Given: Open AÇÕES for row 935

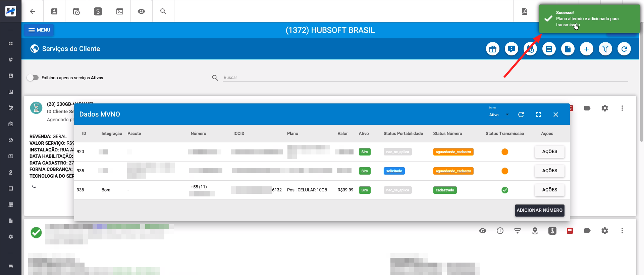Looking at the screenshot, I should (550, 171).
